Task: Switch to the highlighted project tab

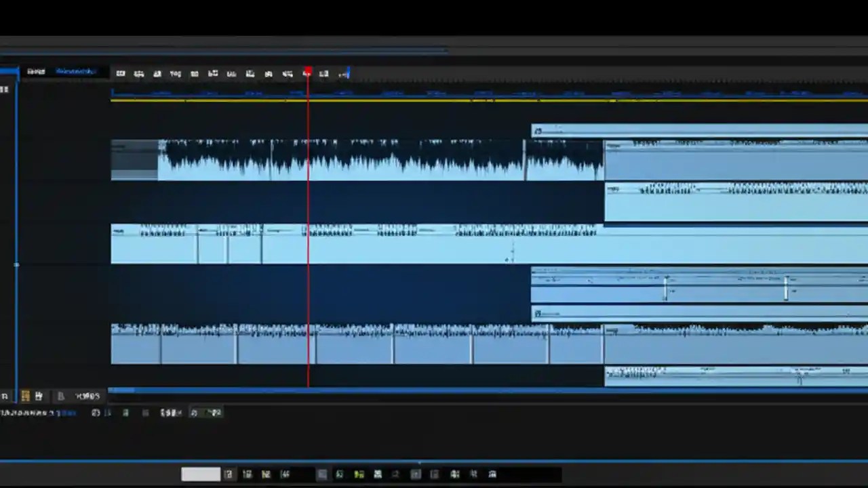Action: click(76, 71)
